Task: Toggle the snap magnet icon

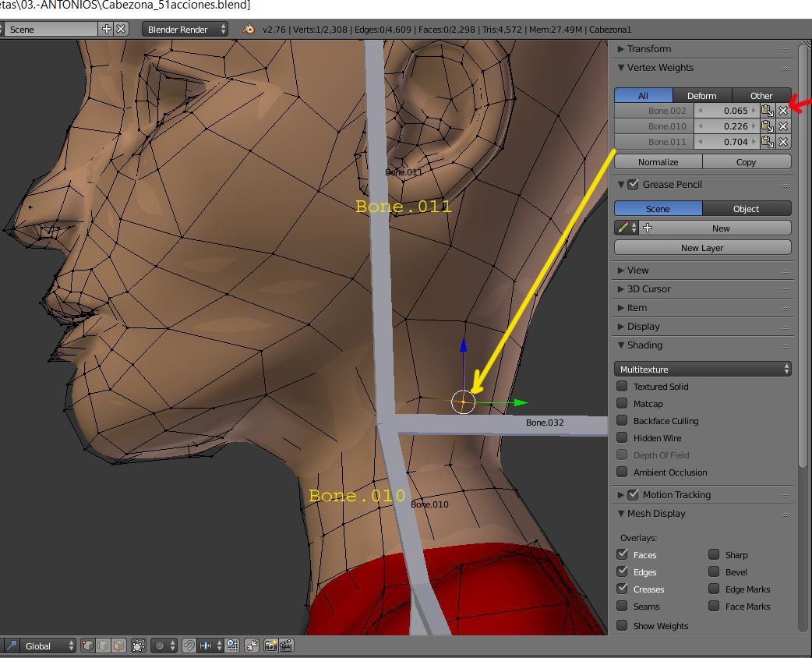Action: coord(189,646)
